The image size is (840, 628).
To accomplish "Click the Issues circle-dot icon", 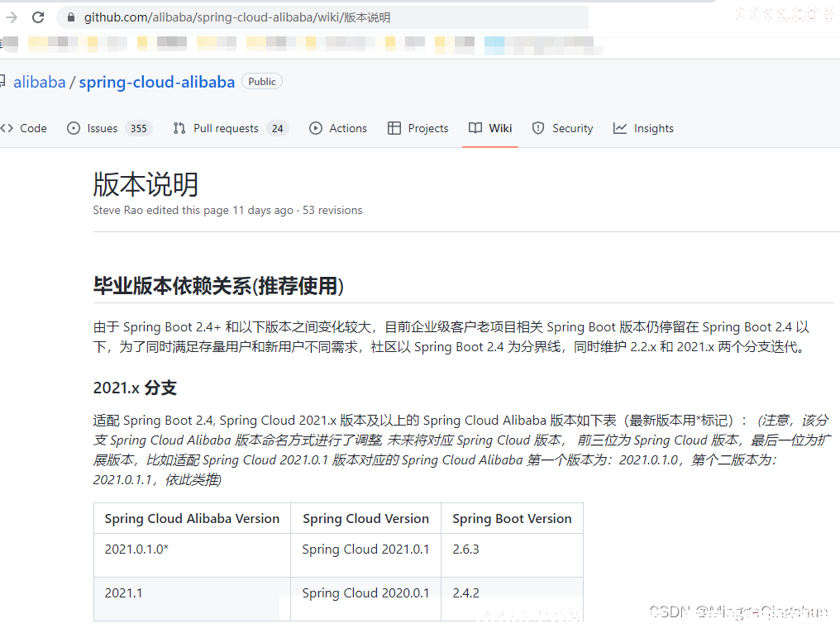I will click(x=74, y=128).
